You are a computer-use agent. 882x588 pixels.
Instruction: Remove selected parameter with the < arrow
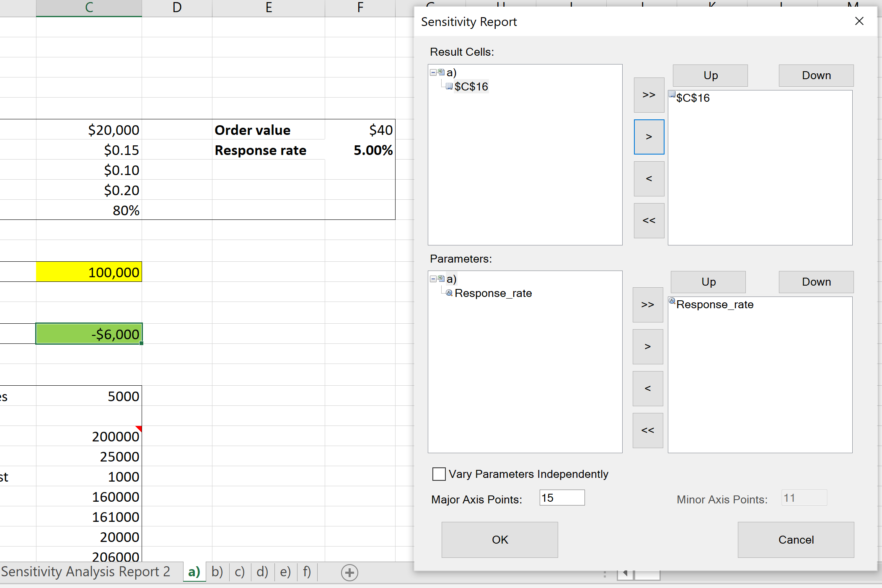click(x=647, y=388)
